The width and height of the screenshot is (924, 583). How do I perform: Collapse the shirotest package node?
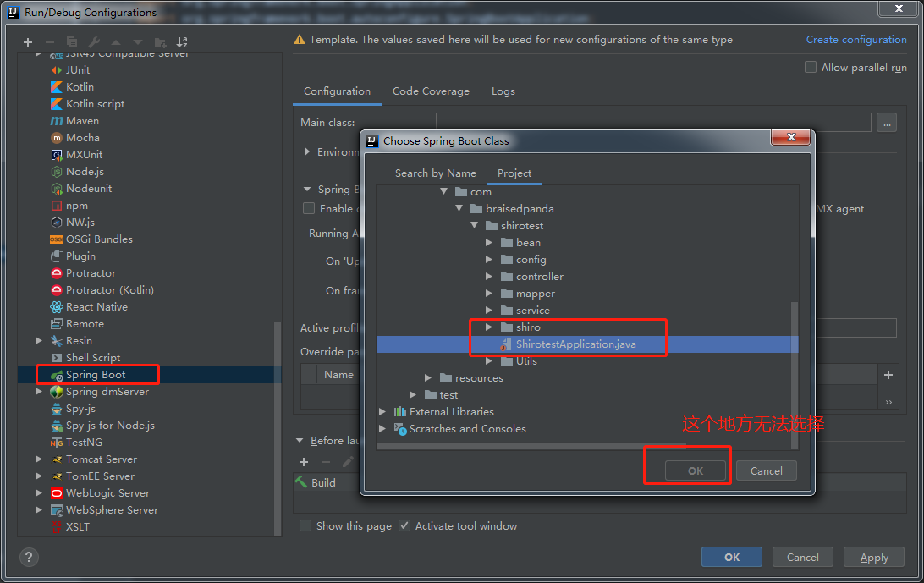click(x=474, y=225)
